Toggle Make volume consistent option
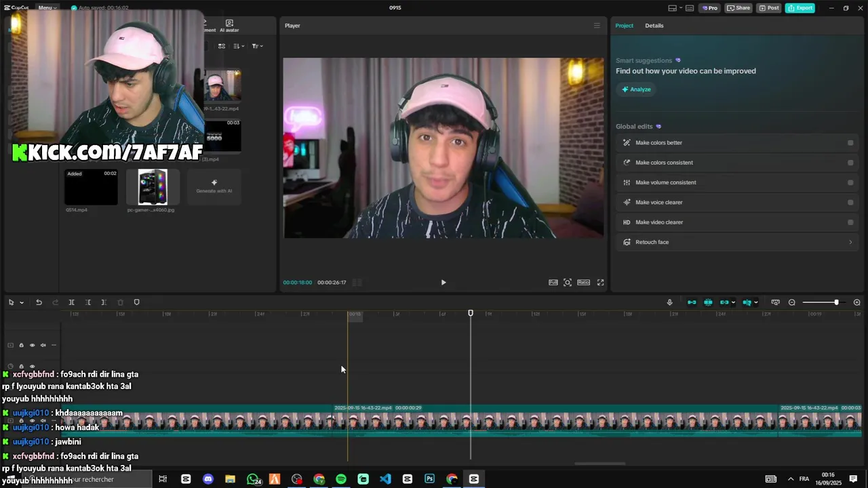Image resolution: width=868 pixels, height=488 pixels. click(850, 182)
